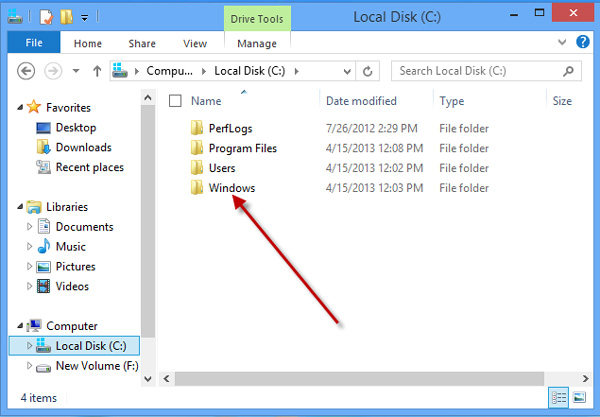Screen dimensions: 600x417
Task: Open the Manage tab under Drive Tools
Action: click(x=257, y=43)
